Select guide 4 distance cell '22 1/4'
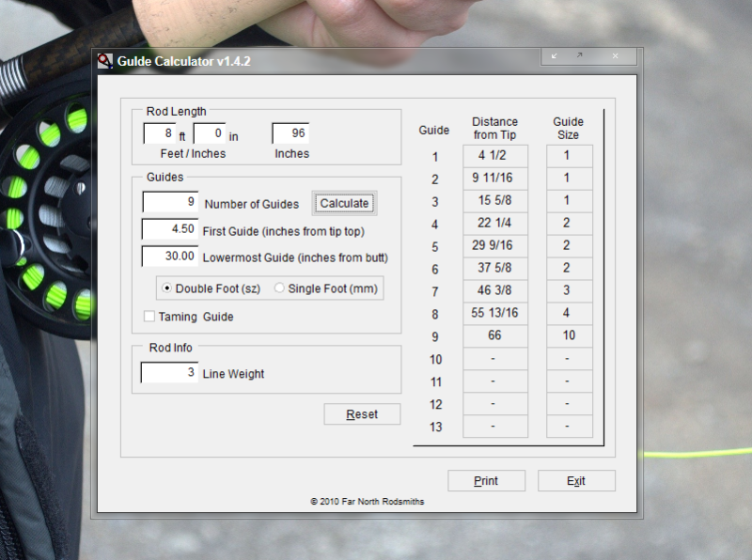 495,224
